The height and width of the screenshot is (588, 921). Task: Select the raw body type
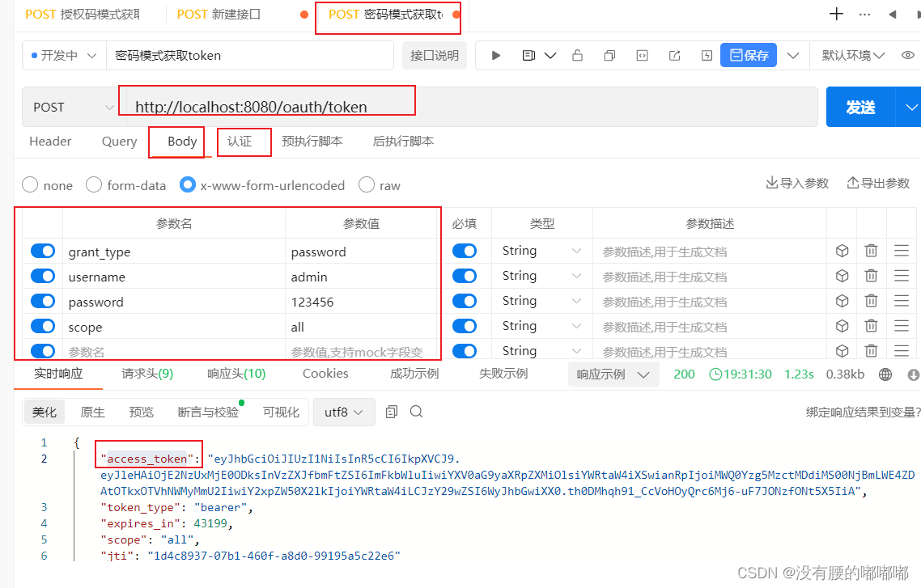pyautogui.click(x=367, y=185)
